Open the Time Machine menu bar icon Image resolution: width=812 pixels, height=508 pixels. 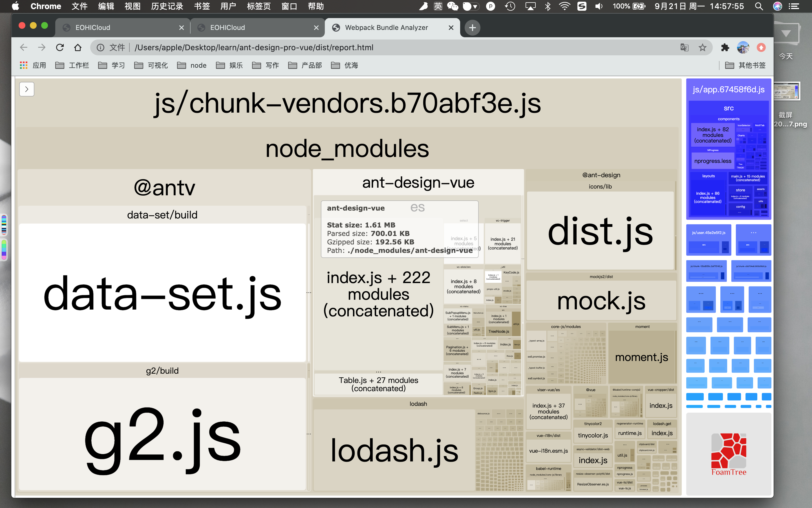[x=510, y=6]
